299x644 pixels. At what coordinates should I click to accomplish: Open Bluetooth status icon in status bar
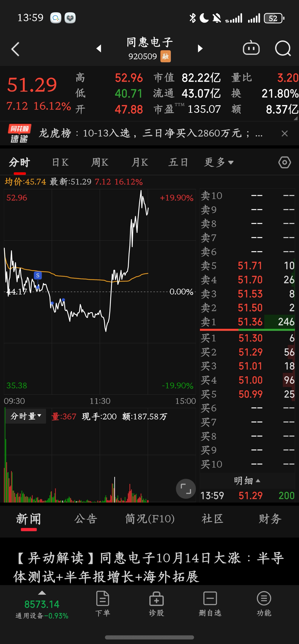click(x=193, y=18)
